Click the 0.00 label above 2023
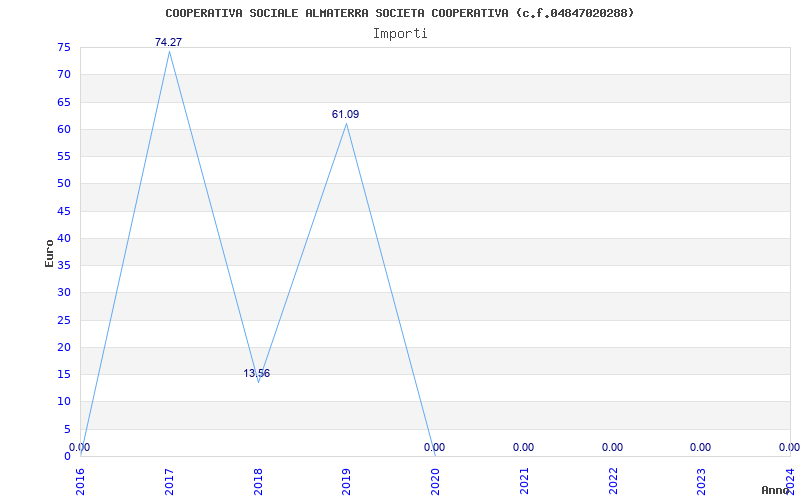The image size is (800, 500). (x=701, y=447)
